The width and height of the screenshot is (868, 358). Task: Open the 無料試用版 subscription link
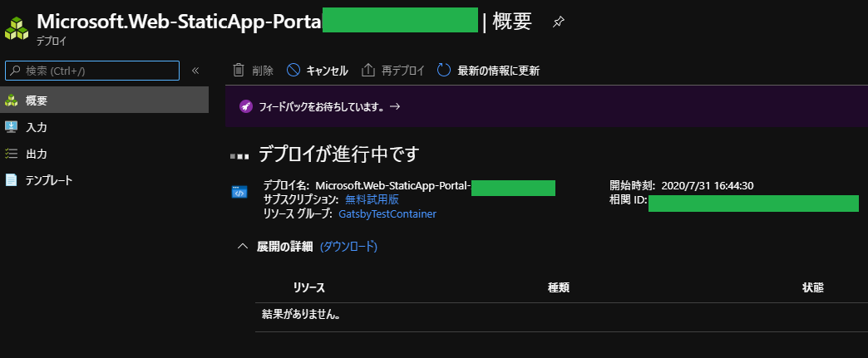tap(372, 199)
